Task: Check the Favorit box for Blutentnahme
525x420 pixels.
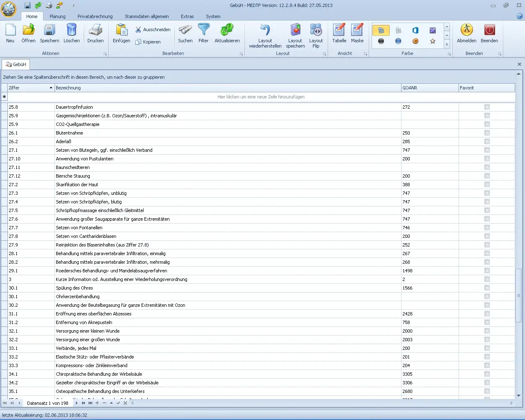Action: coord(487,132)
